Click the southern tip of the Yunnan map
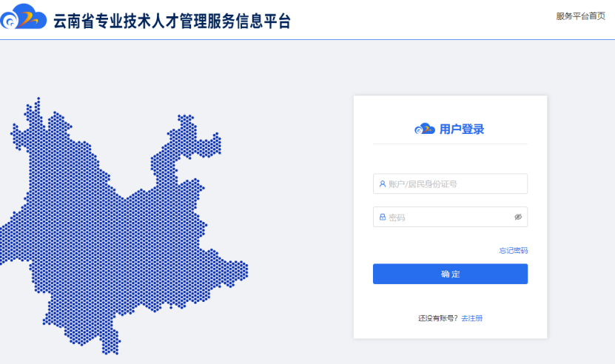Viewport: 615px width, 364px height. 110,344
